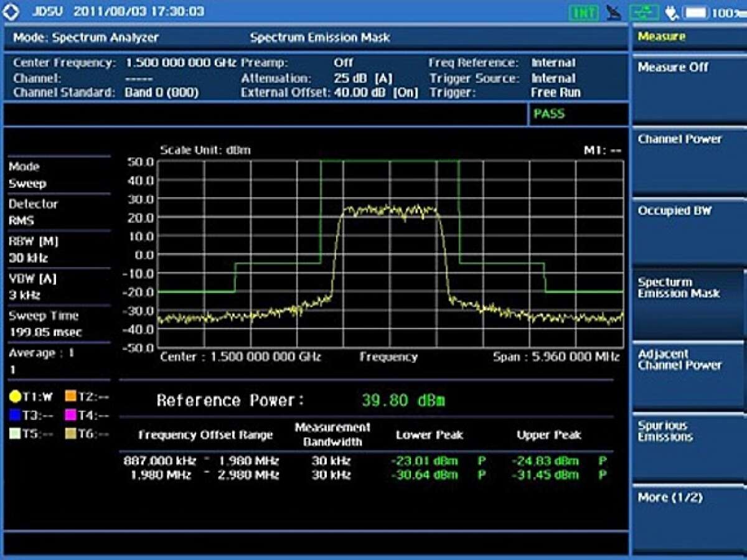Click the M1 marker readout

(x=603, y=151)
